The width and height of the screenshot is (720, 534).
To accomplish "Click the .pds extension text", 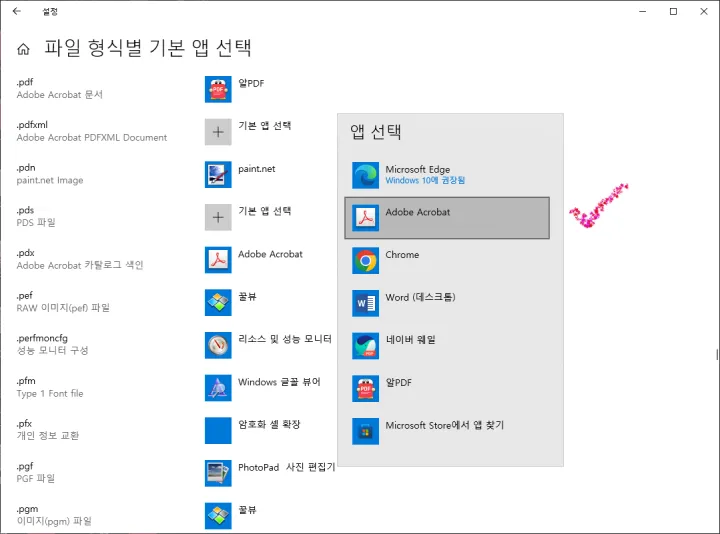I will pyautogui.click(x=25, y=210).
